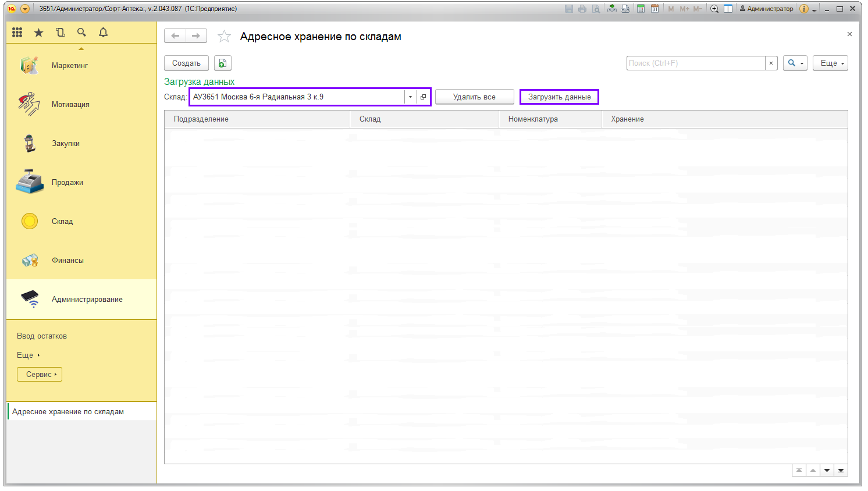
Task: Jump to the last row using the list-end arrow
Action: click(x=841, y=471)
